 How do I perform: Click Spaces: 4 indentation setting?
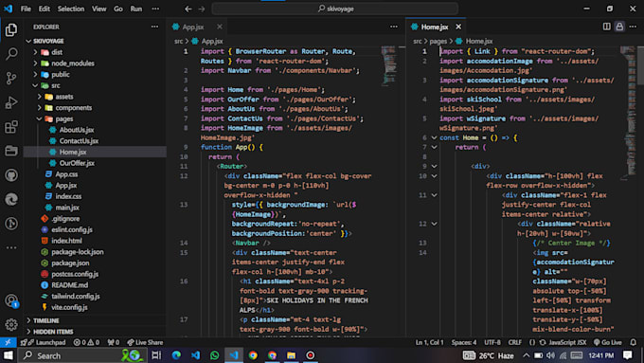pyautogui.click(x=464, y=342)
